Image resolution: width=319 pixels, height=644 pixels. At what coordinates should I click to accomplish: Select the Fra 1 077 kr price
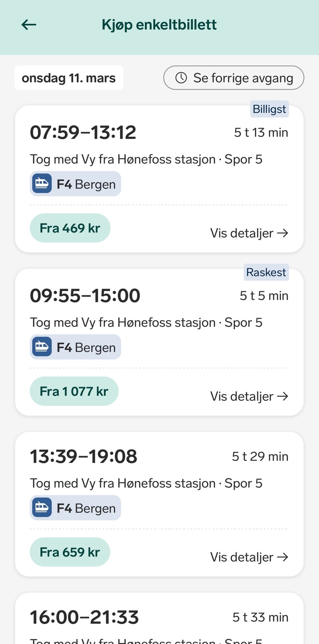[74, 391]
